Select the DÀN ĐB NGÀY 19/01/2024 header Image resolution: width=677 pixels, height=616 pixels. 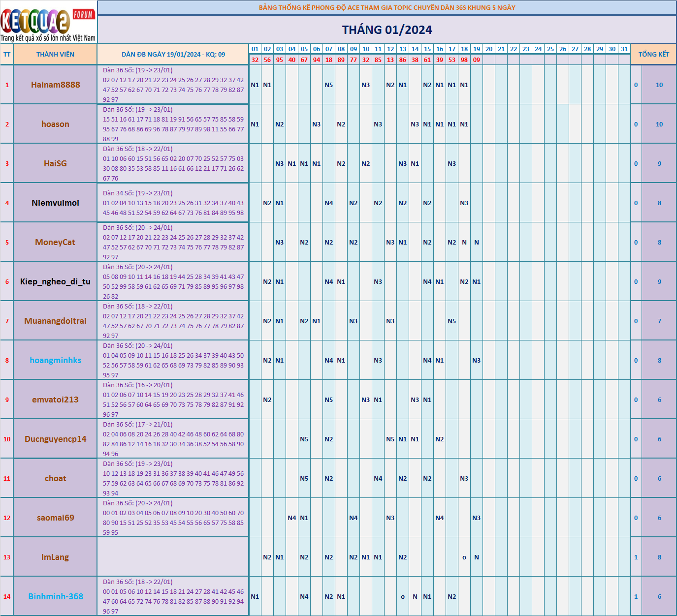173,54
